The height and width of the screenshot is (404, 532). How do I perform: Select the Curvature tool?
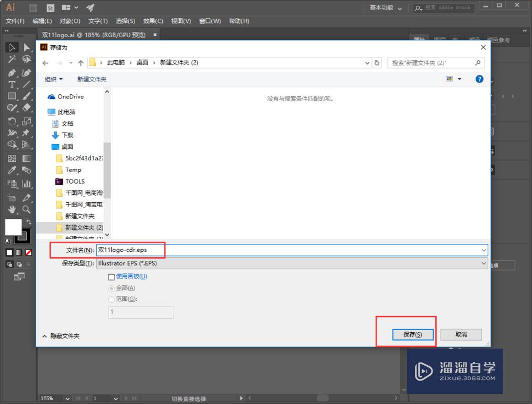point(26,72)
